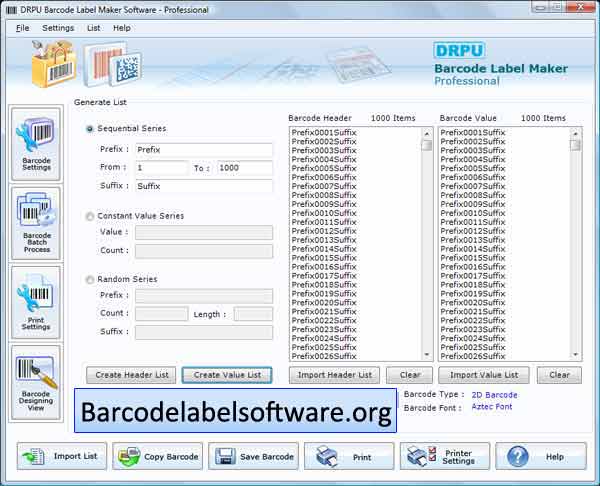Click the To value field containing 1000
The height and width of the screenshot is (486, 600).
pos(245,168)
